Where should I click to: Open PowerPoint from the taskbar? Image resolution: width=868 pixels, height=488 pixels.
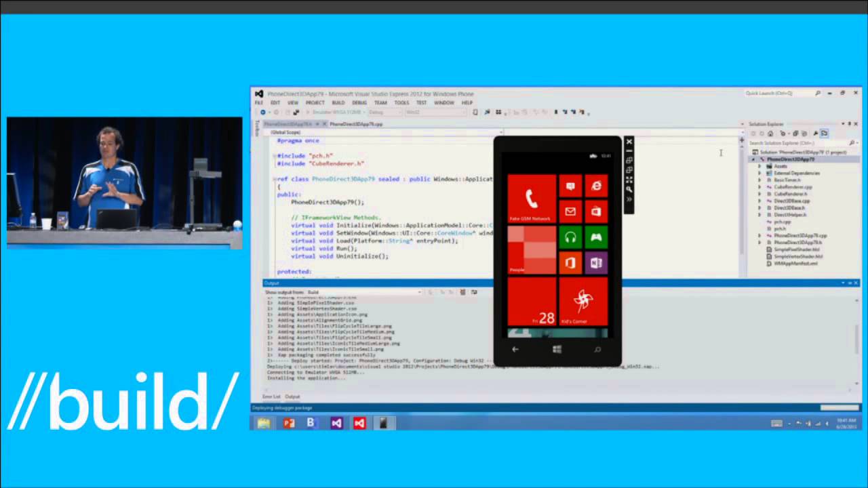289,423
